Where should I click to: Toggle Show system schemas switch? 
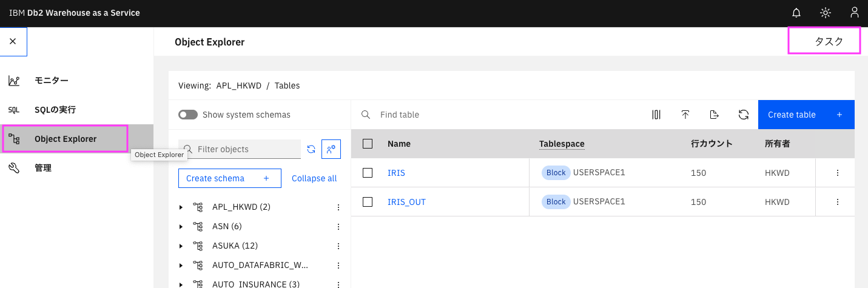tap(188, 115)
